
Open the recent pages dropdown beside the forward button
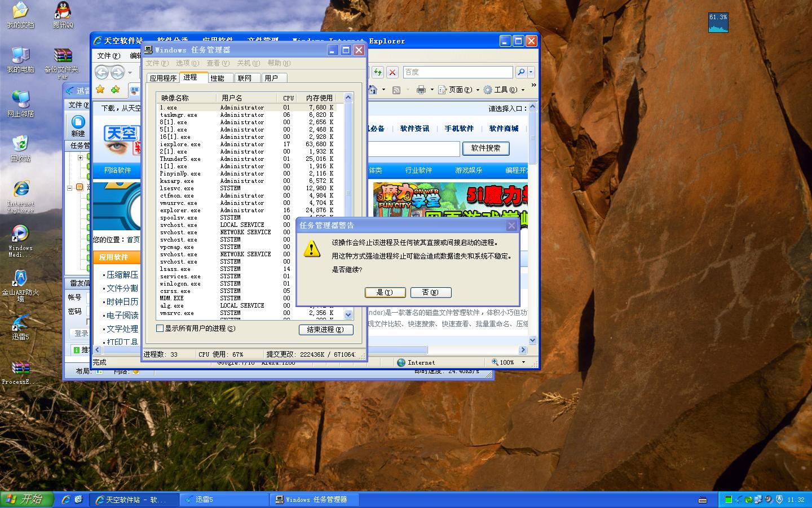point(130,72)
